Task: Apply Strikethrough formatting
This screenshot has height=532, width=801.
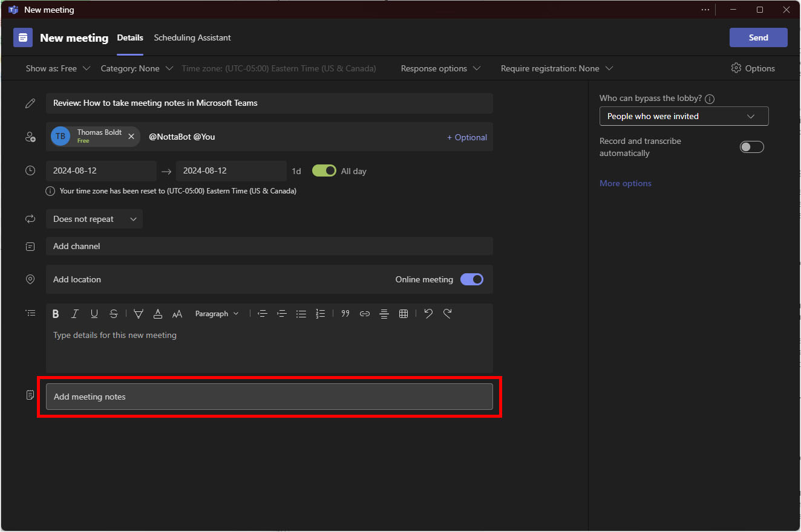Action: (x=114, y=314)
